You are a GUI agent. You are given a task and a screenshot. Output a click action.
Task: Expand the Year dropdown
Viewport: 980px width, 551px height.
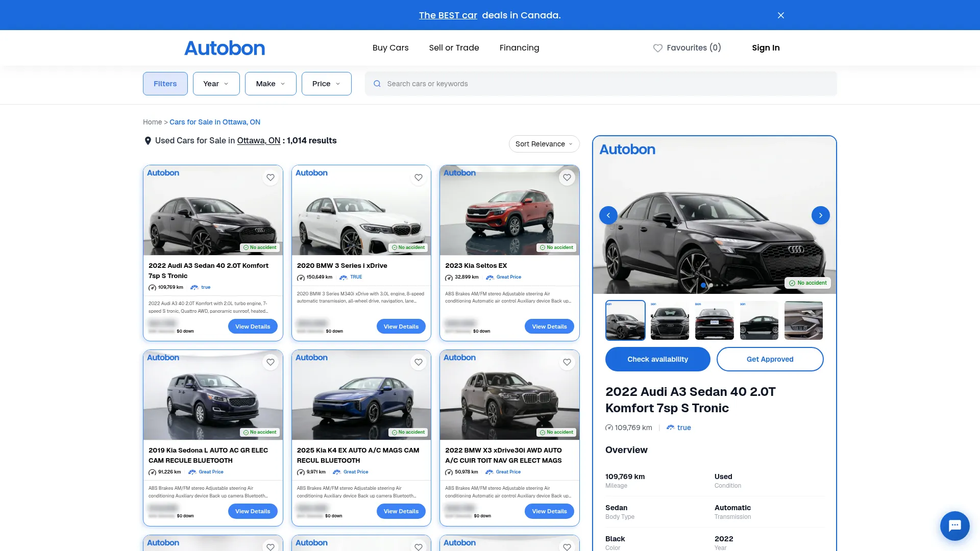(216, 84)
